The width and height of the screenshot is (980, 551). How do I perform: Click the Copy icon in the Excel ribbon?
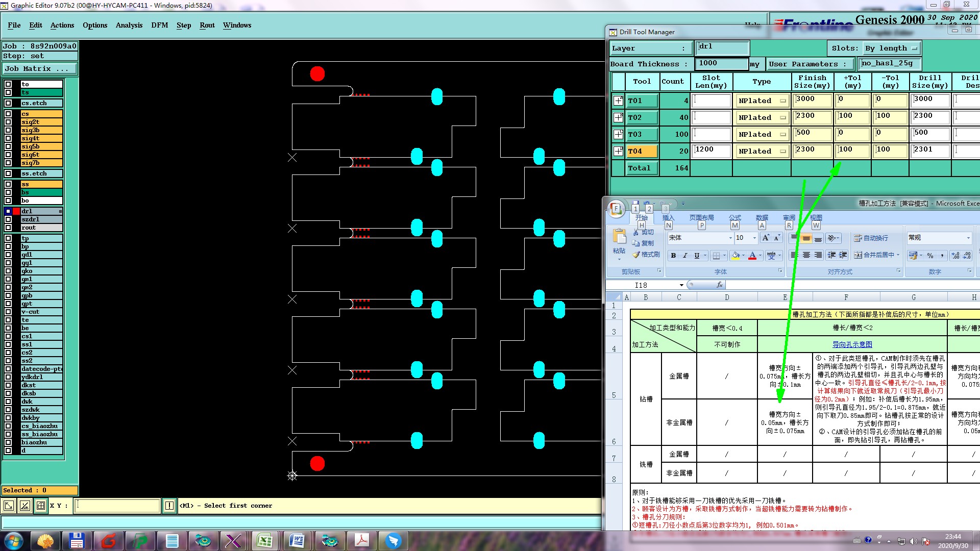(x=636, y=243)
